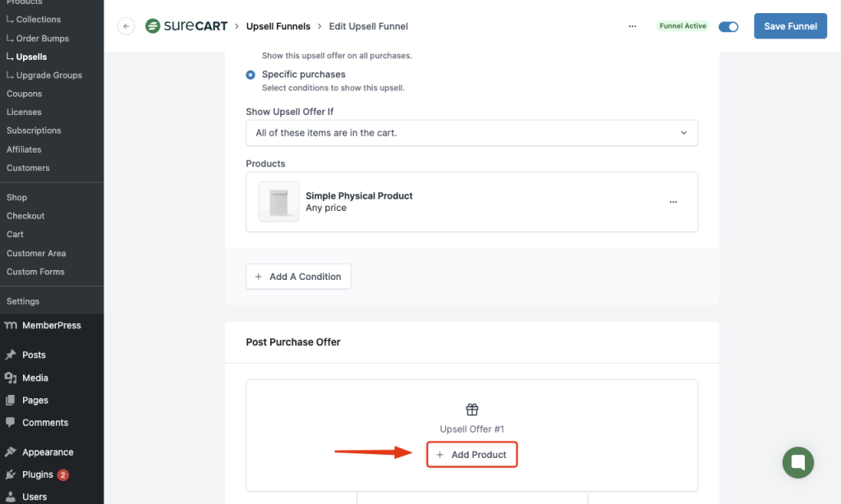Click the gift icon above Upsell Offer #1
Screen dimensions: 841x504
click(472, 410)
